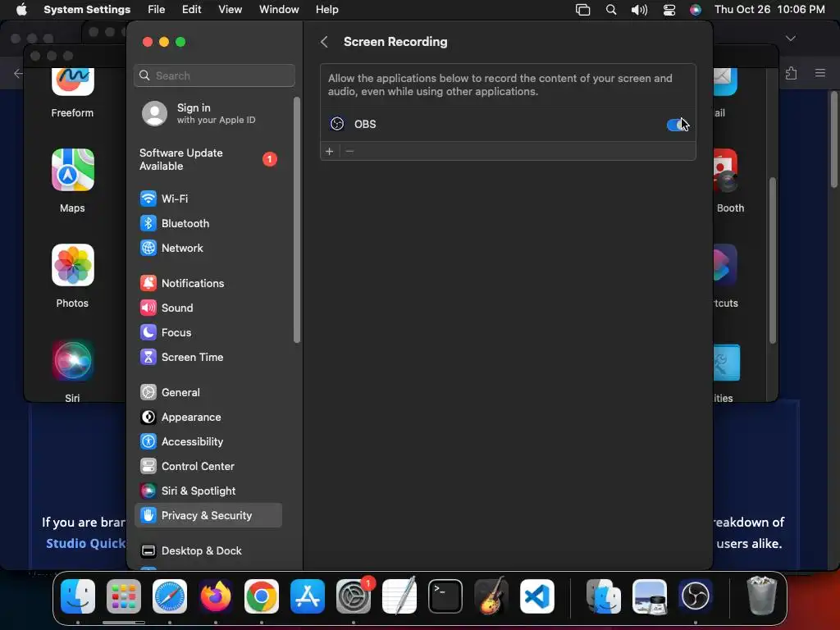Click Sign in with your Apple ID
This screenshot has height=630, width=840.
[x=209, y=113]
